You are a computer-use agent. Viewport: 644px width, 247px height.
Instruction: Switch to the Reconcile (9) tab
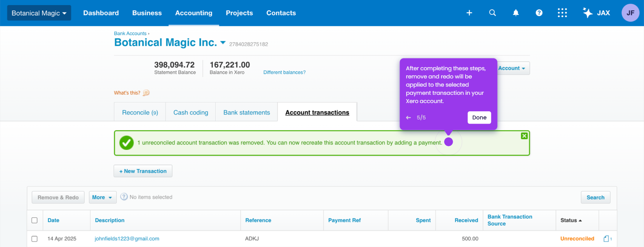(140, 112)
